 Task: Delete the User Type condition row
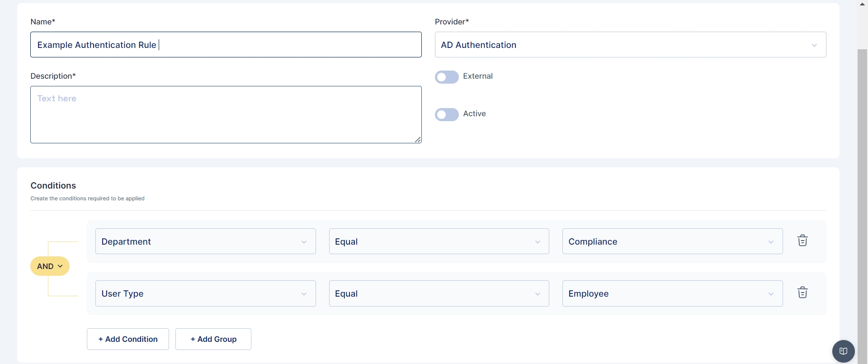tap(802, 293)
